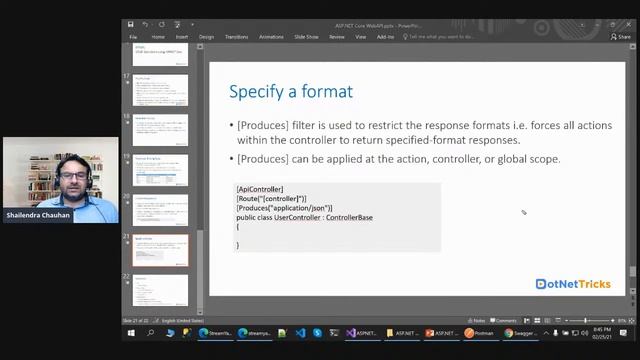The image size is (640, 360).
Task: Click thumbnail pane scrollbar down arrow
Action: 200,312
